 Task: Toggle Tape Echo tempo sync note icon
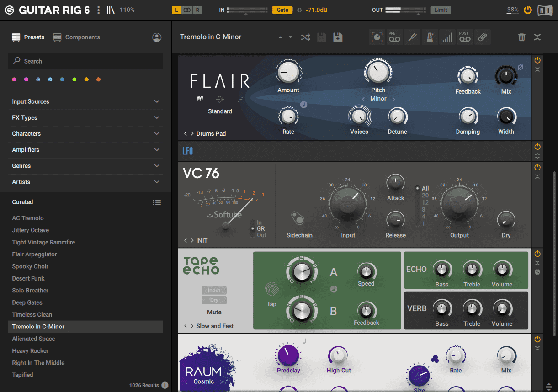coord(333,289)
